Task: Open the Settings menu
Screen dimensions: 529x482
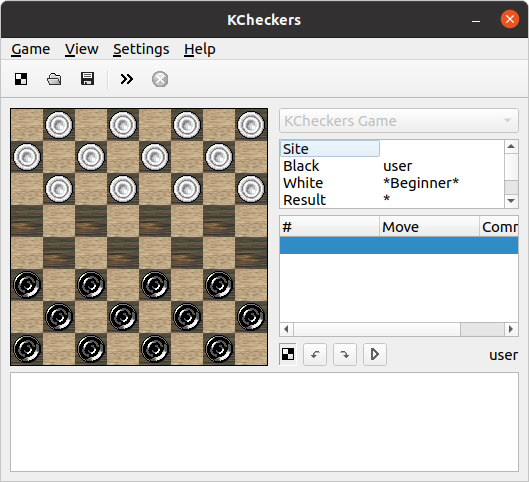Action: [x=141, y=49]
